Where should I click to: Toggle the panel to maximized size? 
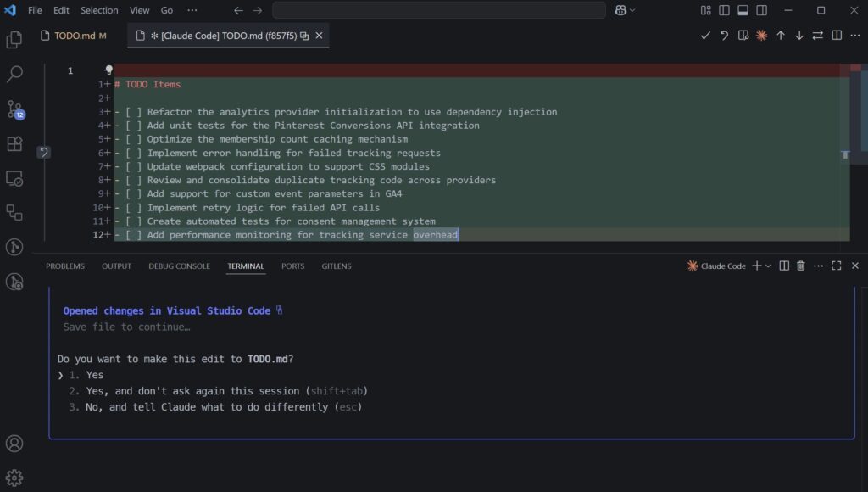[837, 266]
